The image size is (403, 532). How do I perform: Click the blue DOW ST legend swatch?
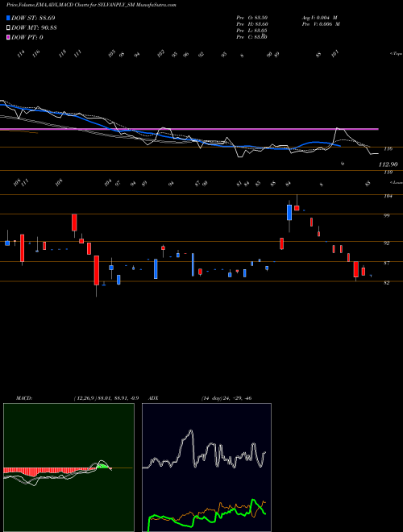click(x=8, y=18)
